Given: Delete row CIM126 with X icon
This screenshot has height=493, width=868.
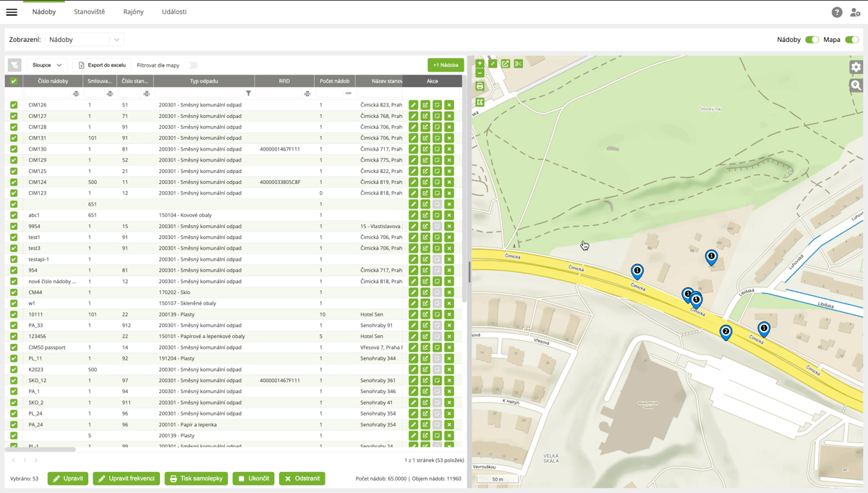Looking at the screenshot, I should (449, 105).
